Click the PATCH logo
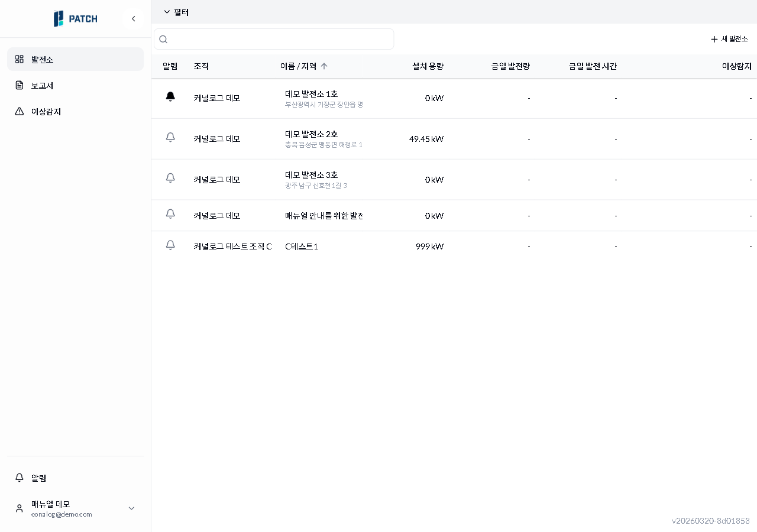 click(x=75, y=18)
